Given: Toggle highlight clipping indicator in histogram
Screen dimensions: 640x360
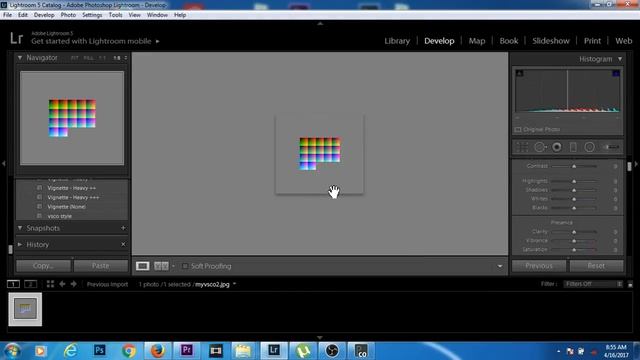Looking at the screenshot, I should coord(616,73).
